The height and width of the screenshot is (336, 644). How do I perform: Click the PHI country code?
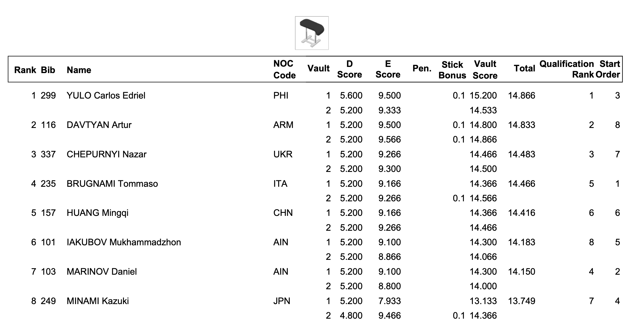[281, 95]
